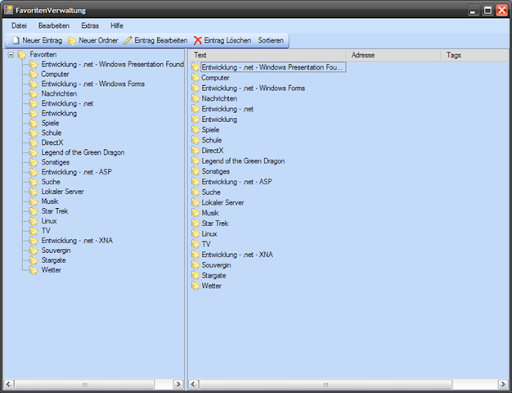Click the list panel horizontal scrollbar thumb

(326, 384)
